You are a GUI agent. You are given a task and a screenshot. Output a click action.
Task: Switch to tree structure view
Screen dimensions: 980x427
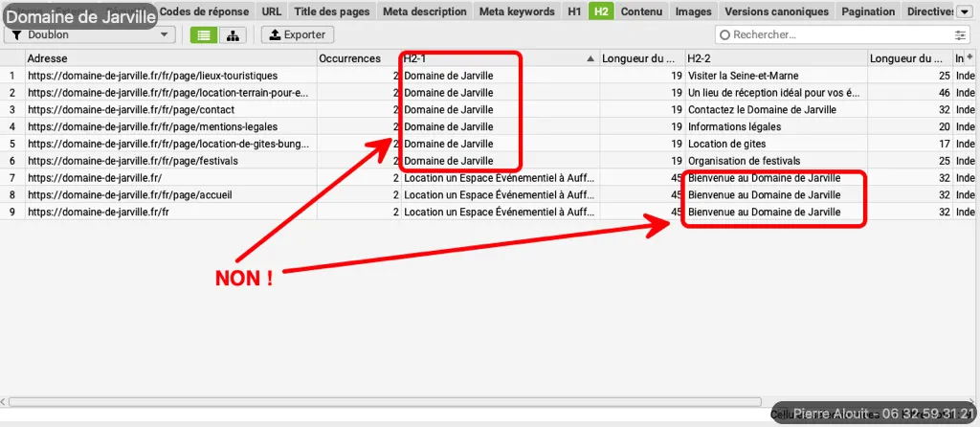tap(232, 34)
